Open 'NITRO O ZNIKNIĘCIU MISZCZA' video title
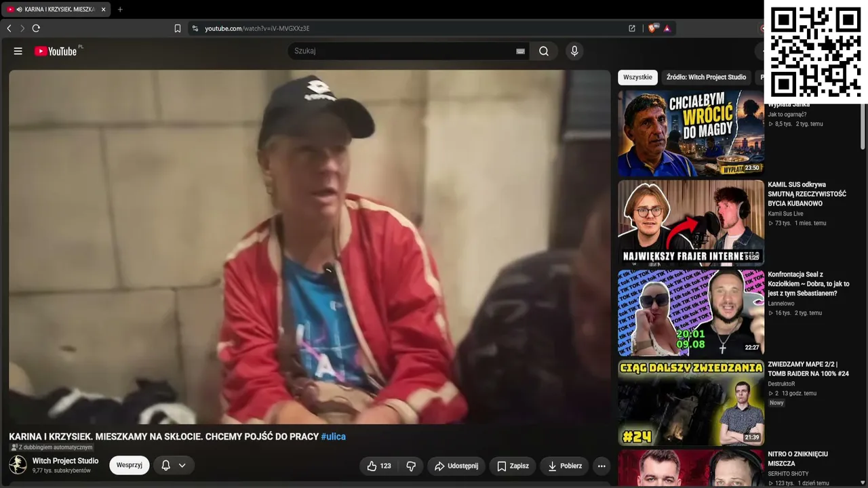Image resolution: width=868 pixels, height=488 pixels. [797, 459]
